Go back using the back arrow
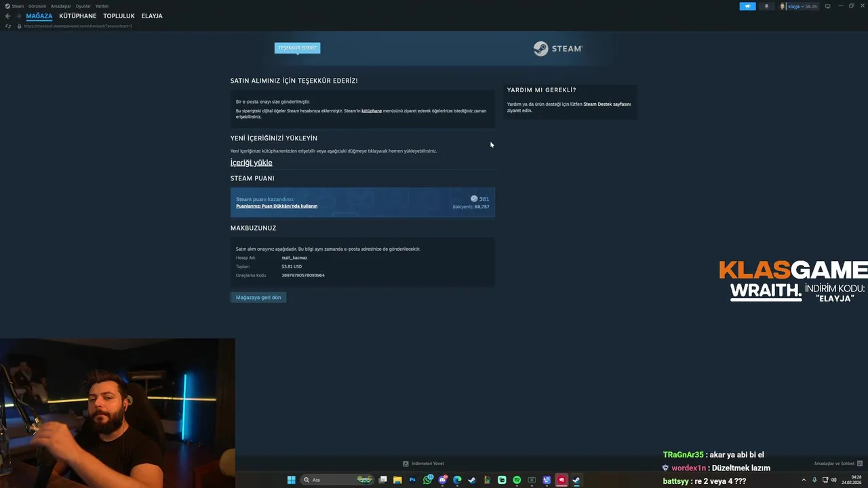 coord(8,16)
